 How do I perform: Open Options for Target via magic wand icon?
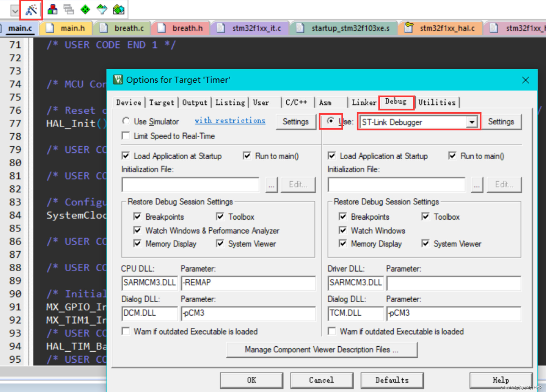[x=31, y=10]
